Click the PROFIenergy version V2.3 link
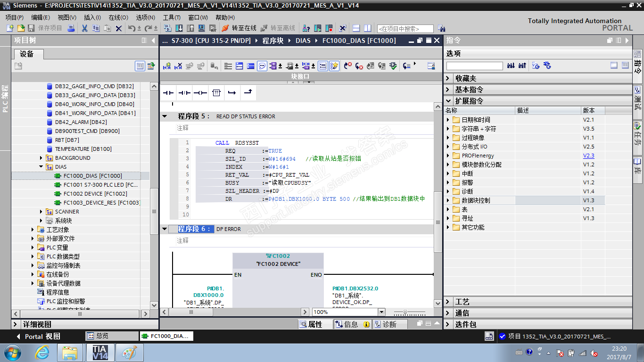 click(x=589, y=156)
